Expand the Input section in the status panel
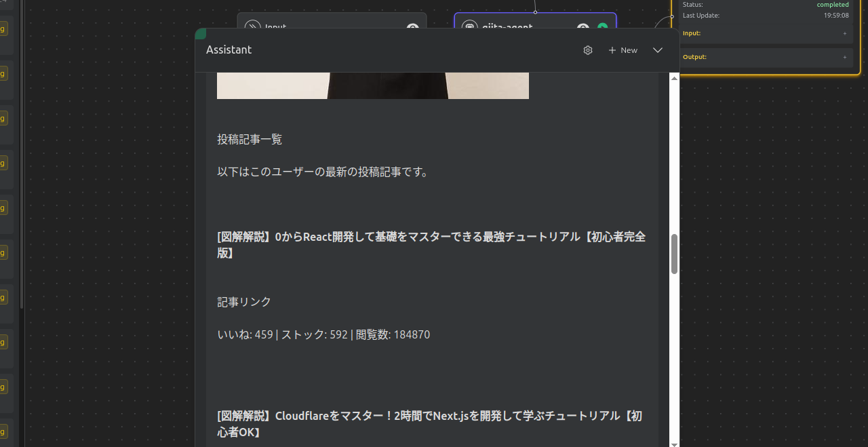The height and width of the screenshot is (447, 868). click(x=844, y=33)
